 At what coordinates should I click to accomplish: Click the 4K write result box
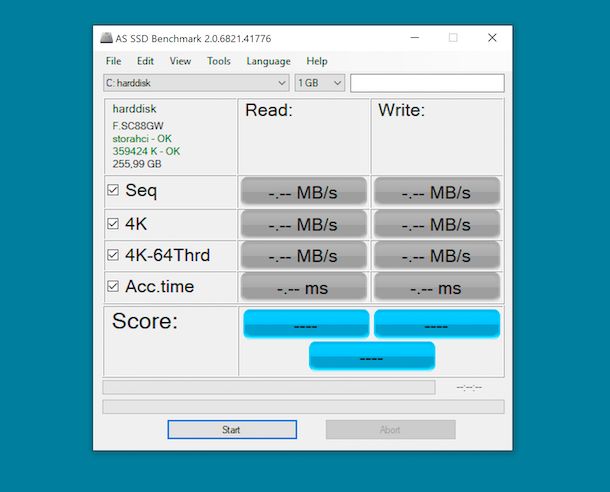pyautogui.click(x=437, y=224)
